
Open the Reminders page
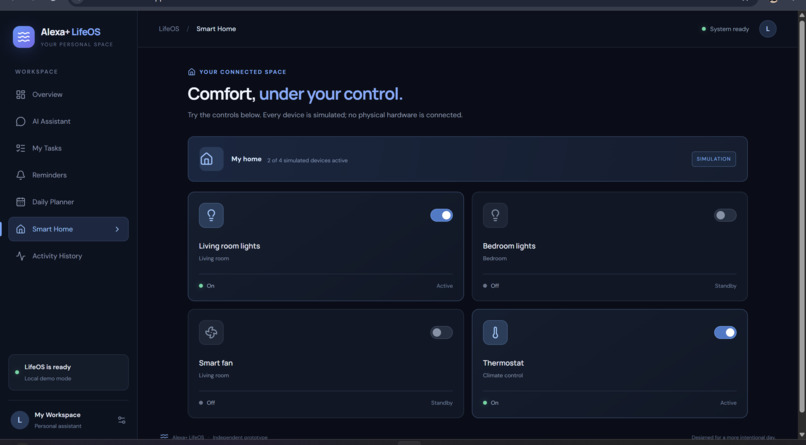68,175
